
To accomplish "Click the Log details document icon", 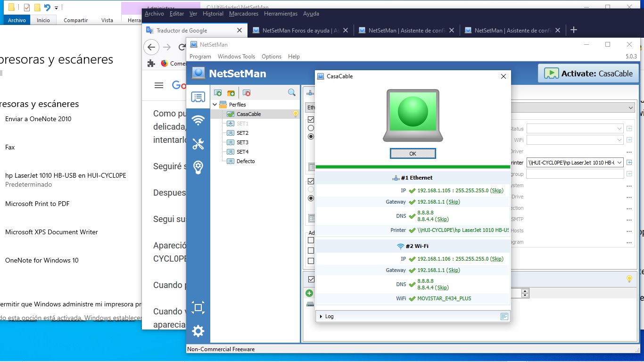I will point(504,316).
